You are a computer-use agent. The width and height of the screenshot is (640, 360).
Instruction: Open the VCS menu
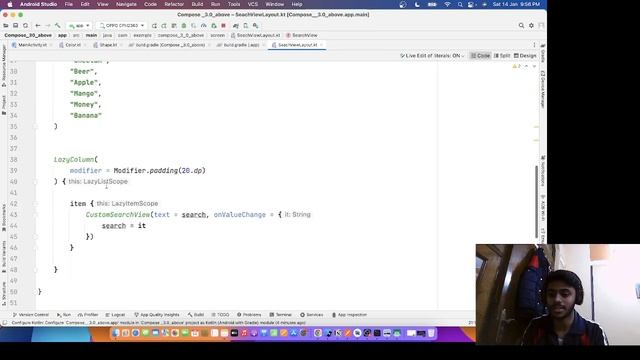point(253,4)
